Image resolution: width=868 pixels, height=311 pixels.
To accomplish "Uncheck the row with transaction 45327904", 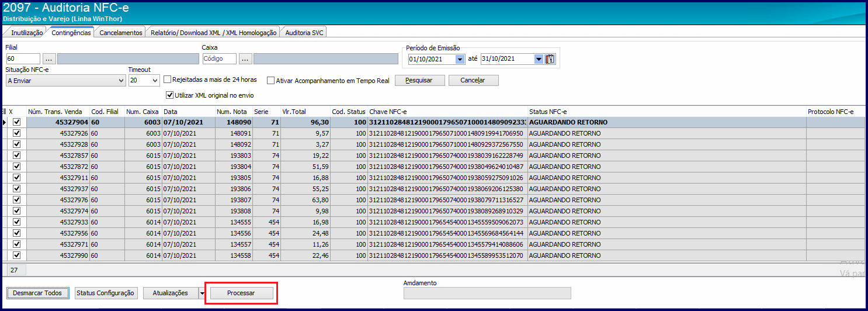I will point(16,122).
